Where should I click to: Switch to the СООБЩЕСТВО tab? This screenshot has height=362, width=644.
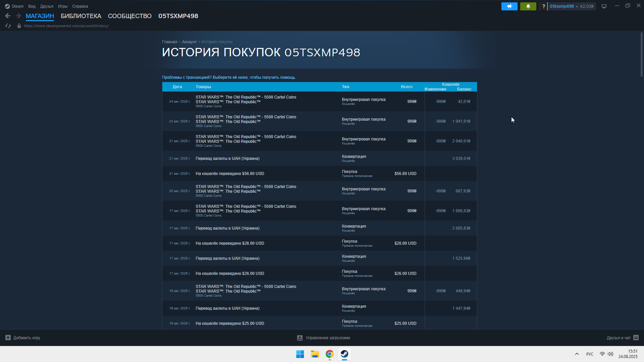[130, 16]
